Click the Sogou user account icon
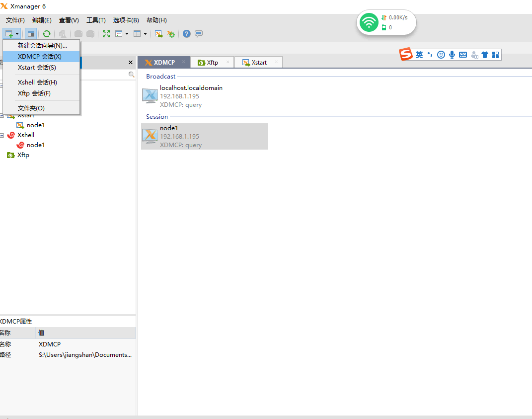 (474, 55)
